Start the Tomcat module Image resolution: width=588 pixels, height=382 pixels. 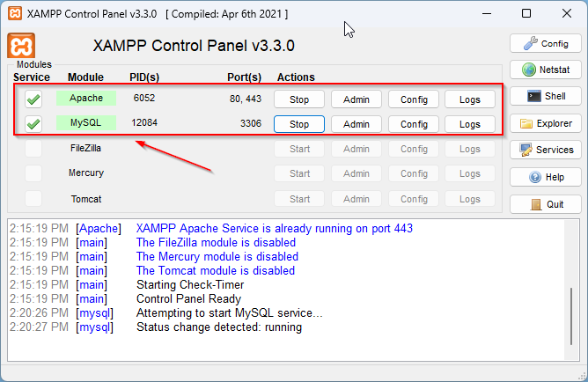click(x=299, y=199)
